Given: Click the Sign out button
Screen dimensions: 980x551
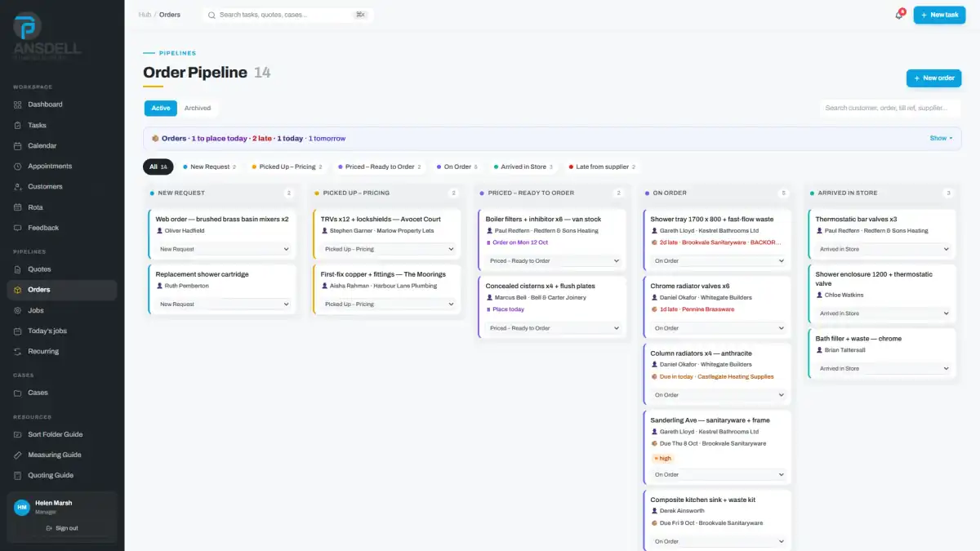Looking at the screenshot, I should (x=62, y=528).
